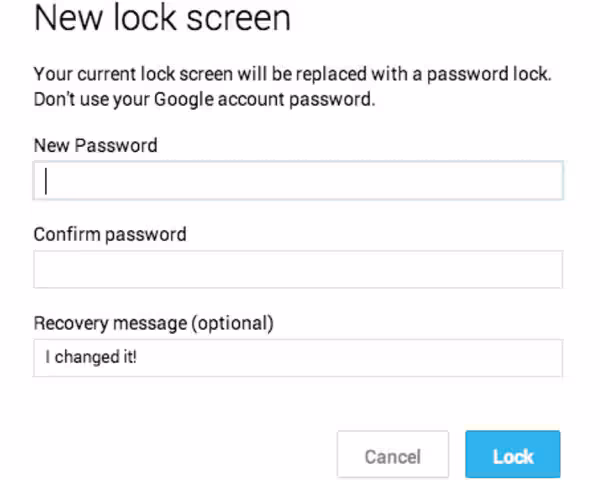Click the "New Password" field label
This screenshot has width=600, height=480.
pyautogui.click(x=95, y=145)
